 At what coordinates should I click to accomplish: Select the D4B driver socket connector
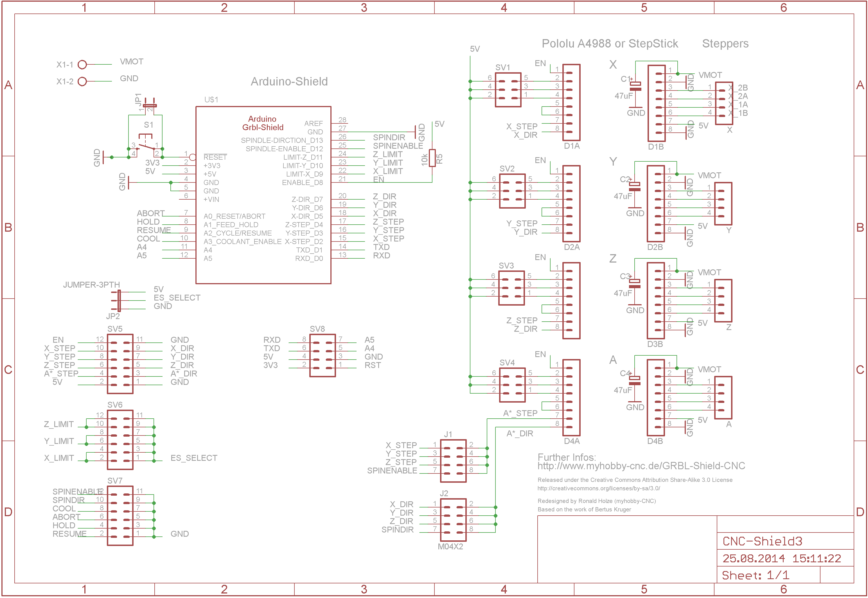coord(656,398)
